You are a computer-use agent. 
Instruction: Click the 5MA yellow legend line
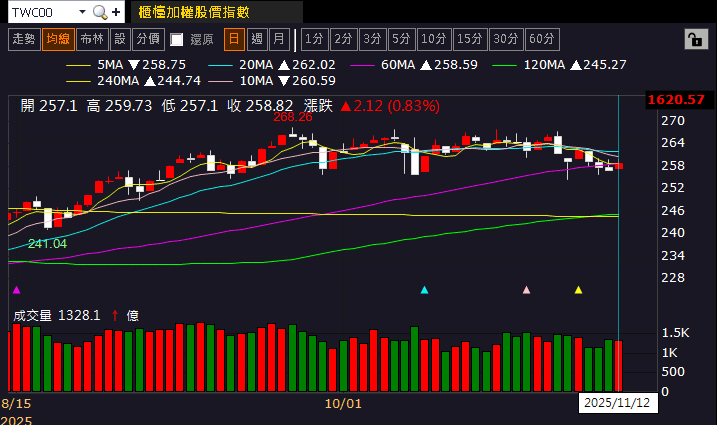point(79,66)
